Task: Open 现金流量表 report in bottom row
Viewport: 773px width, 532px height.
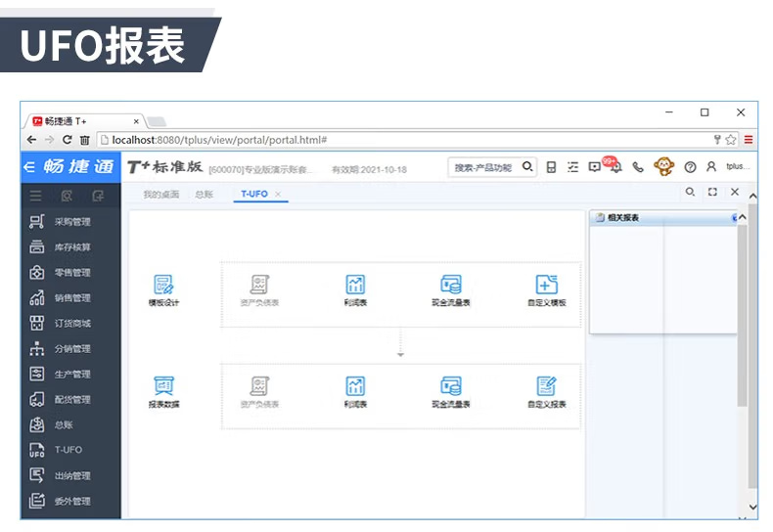Action: coord(450,392)
